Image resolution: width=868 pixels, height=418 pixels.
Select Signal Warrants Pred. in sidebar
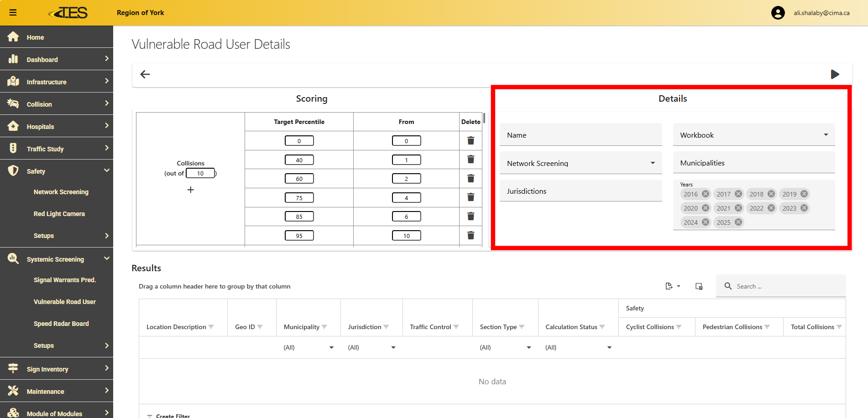[x=64, y=280]
